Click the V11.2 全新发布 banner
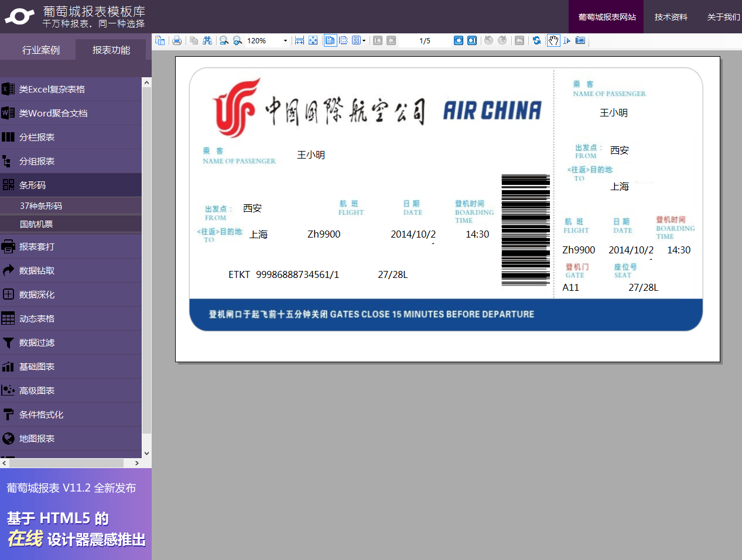 71,488
